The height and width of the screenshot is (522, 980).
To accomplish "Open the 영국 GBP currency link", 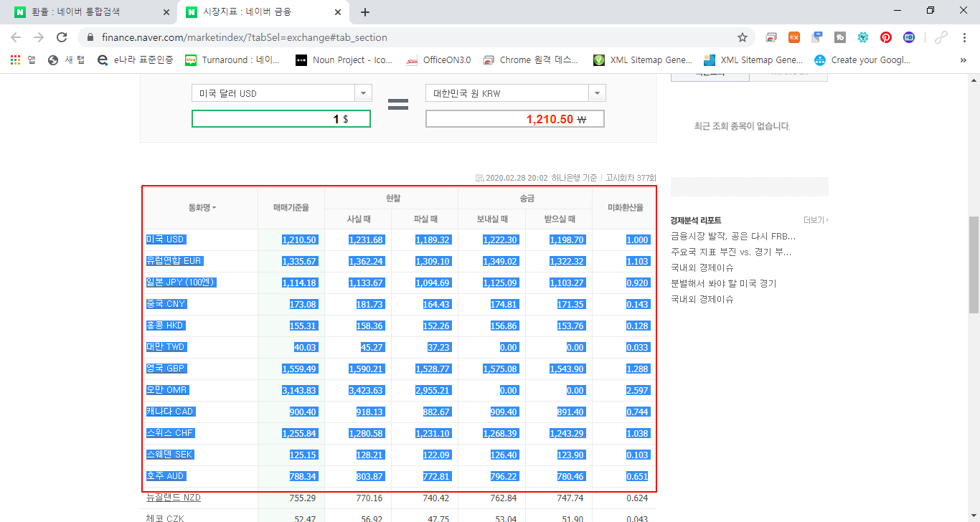I will point(166,369).
